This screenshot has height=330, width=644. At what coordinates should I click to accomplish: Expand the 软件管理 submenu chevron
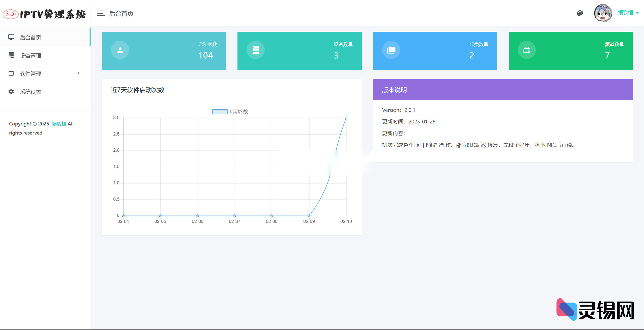coord(79,73)
